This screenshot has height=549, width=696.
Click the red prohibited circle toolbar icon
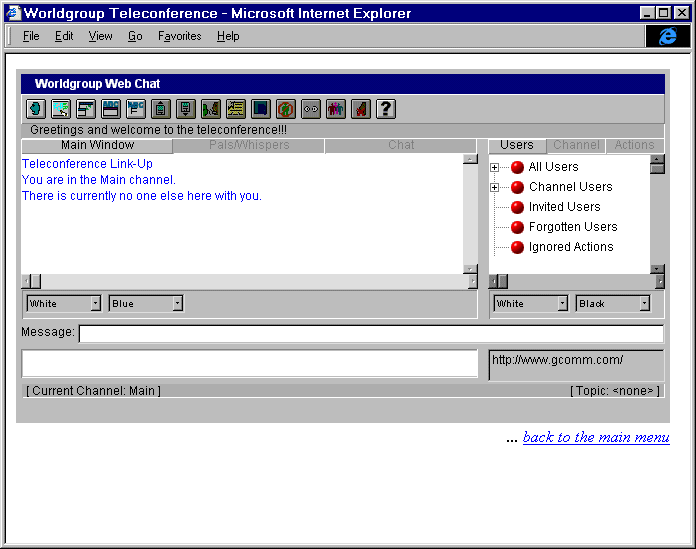tap(285, 109)
